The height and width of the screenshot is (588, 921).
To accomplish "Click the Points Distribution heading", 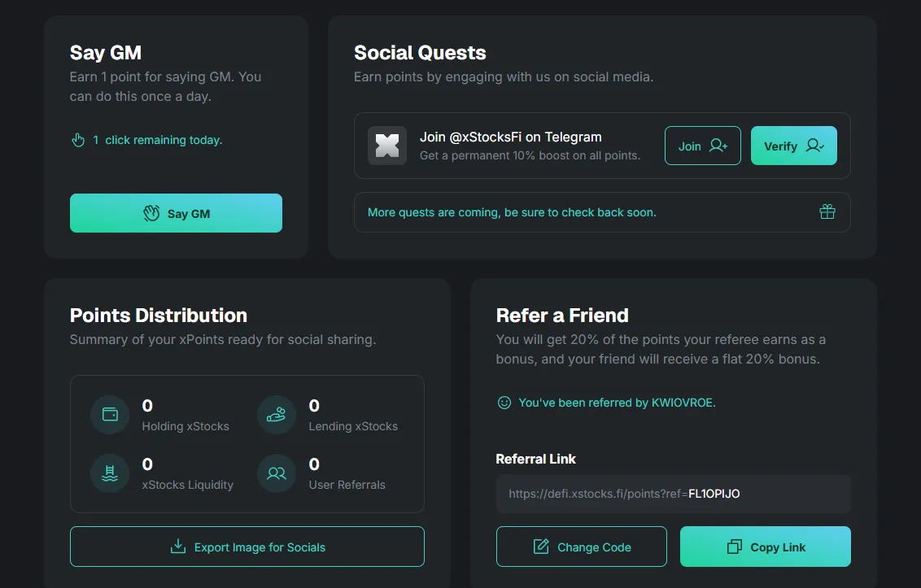I will [159, 316].
